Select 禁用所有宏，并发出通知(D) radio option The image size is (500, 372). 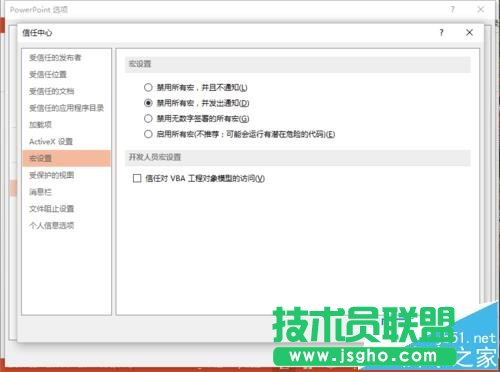pos(148,103)
